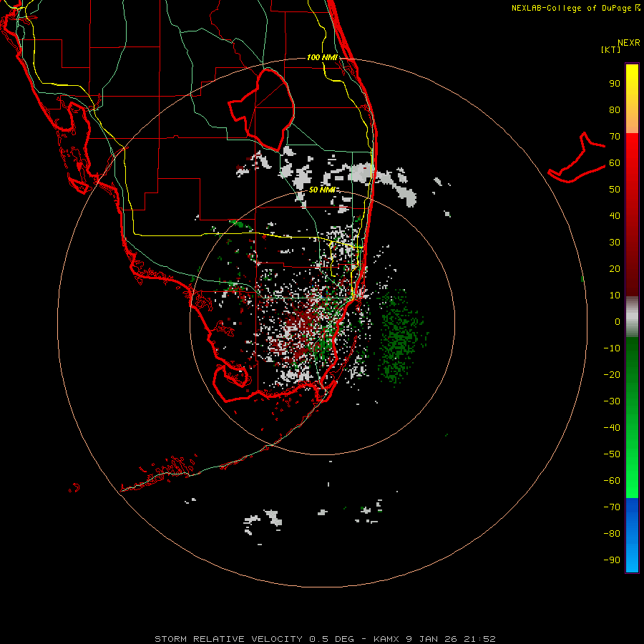The width and height of the screenshot is (644, 644).
Task: Click the 40 value on the velocity scale
Action: click(x=615, y=216)
